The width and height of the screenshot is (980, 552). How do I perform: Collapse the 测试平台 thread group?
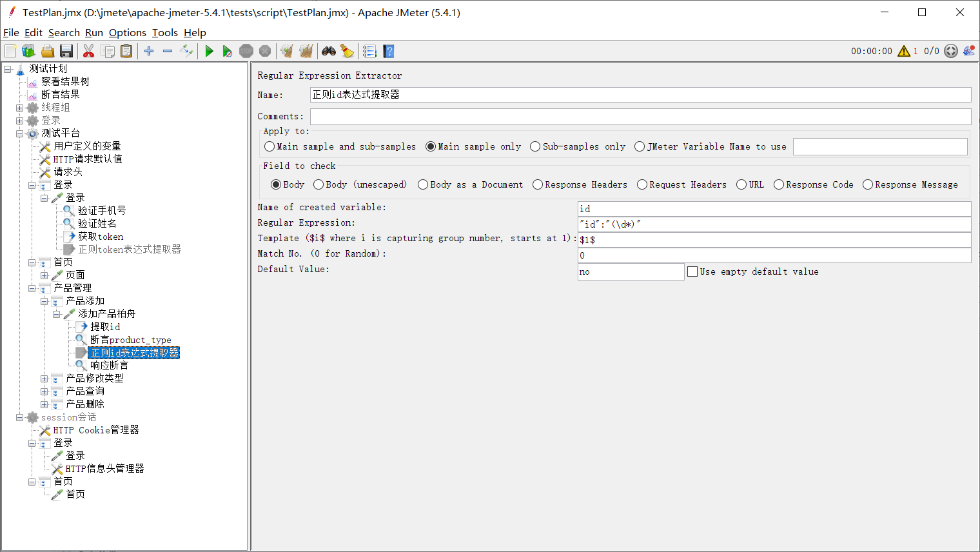click(20, 133)
